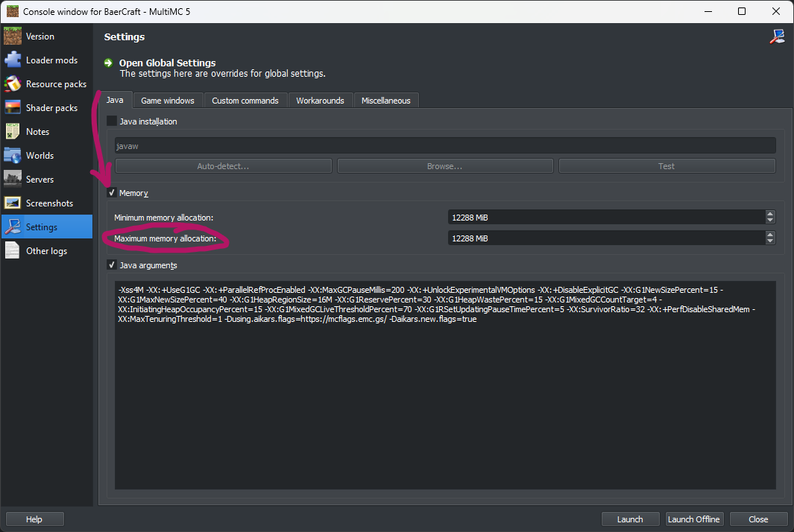Click the 'Maximum memory allocation:' label

(x=165, y=238)
